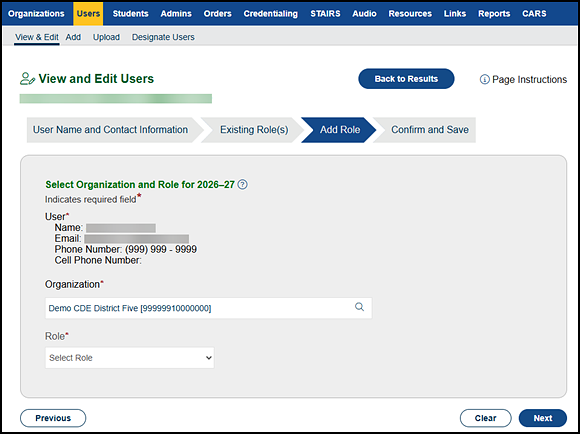Click the Back to Results button

[x=406, y=79]
